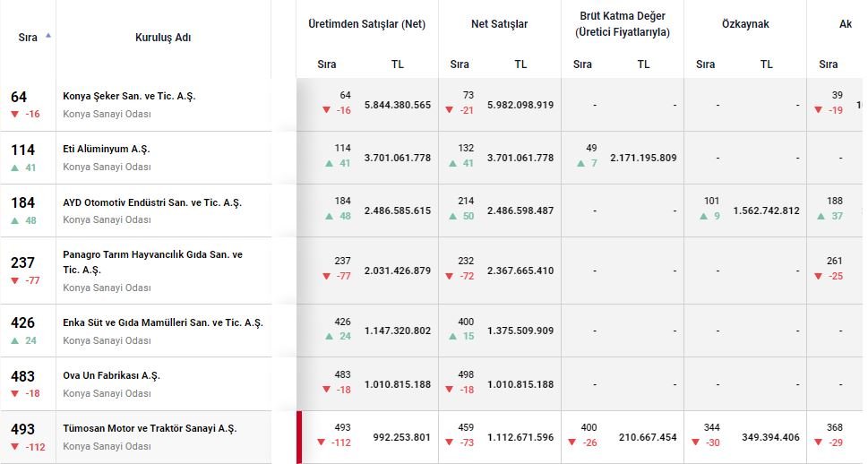Click the red highlight bar on Tümosan row
868x464 pixels.
click(299, 437)
